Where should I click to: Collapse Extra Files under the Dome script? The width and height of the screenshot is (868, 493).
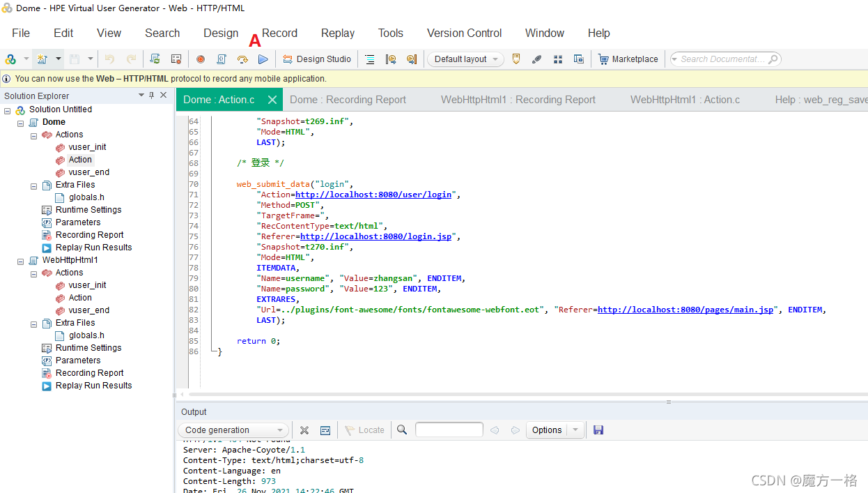point(34,185)
